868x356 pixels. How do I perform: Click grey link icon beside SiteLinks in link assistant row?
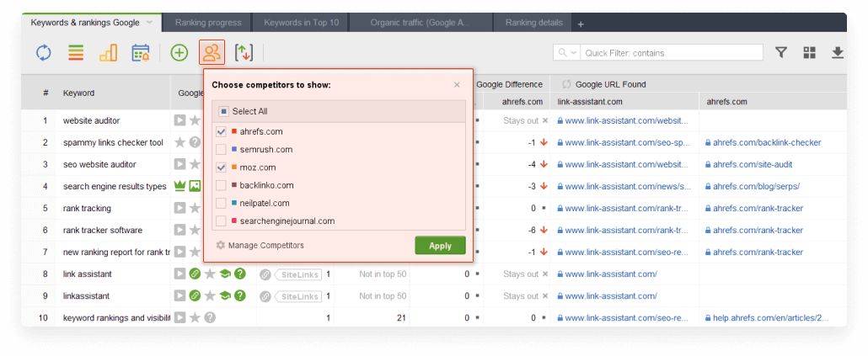(265, 274)
